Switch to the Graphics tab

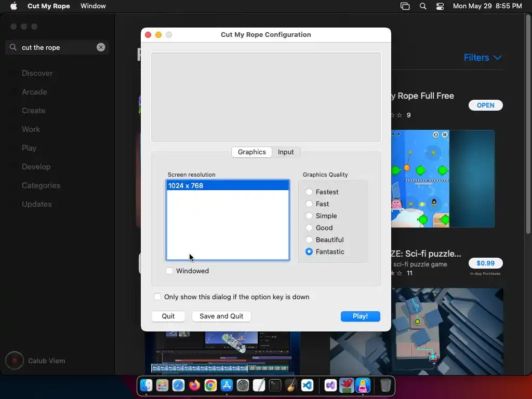[252, 152]
